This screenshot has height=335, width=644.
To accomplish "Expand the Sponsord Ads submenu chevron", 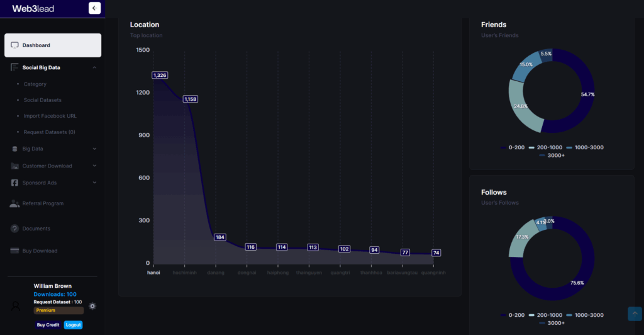I will point(94,183).
